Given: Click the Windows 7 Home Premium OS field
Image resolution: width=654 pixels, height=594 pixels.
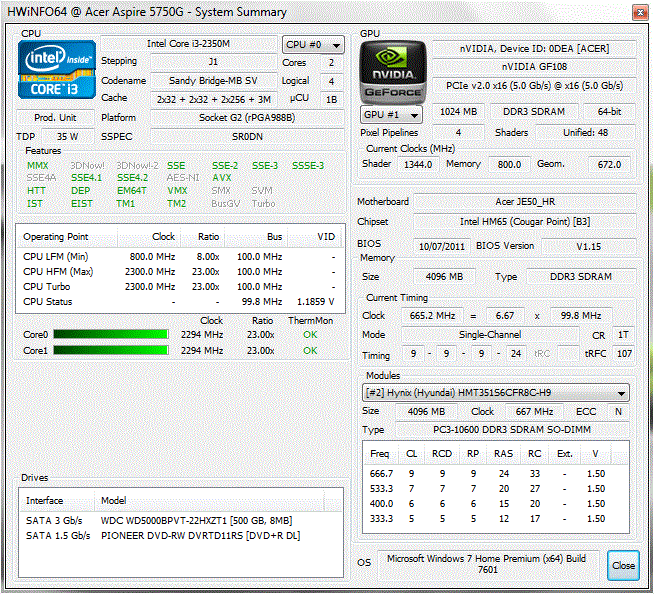Looking at the screenshot, I should pyautogui.click(x=487, y=564).
